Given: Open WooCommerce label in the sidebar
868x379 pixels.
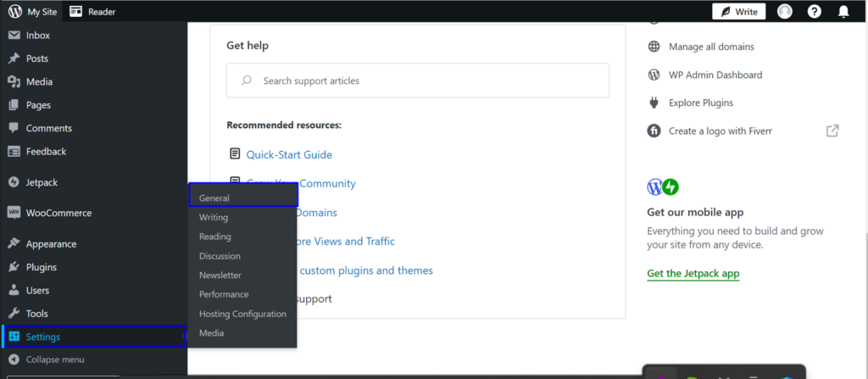Looking at the screenshot, I should (58, 213).
